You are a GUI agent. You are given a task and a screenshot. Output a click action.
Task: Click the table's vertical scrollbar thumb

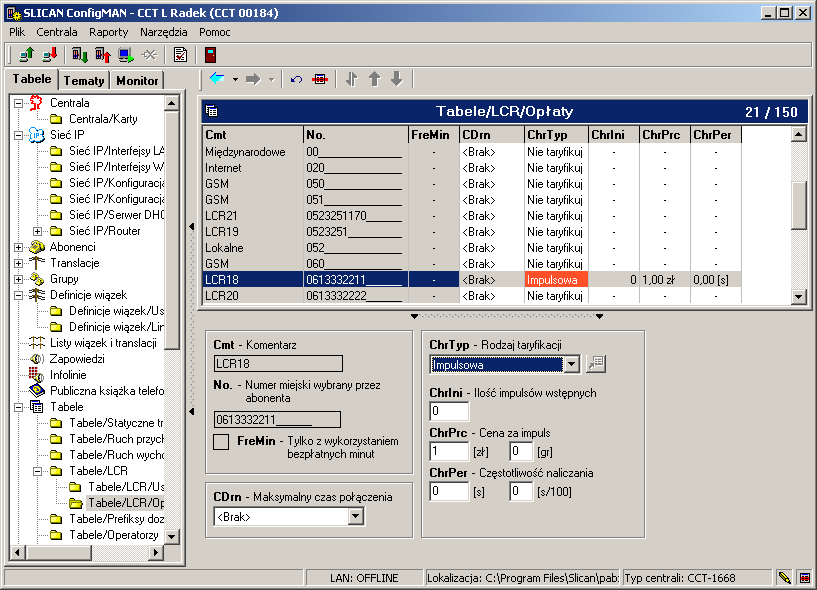[799, 205]
